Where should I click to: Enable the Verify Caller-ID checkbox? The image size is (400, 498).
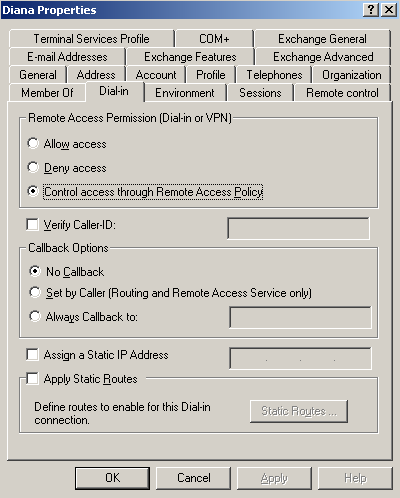coord(32,224)
